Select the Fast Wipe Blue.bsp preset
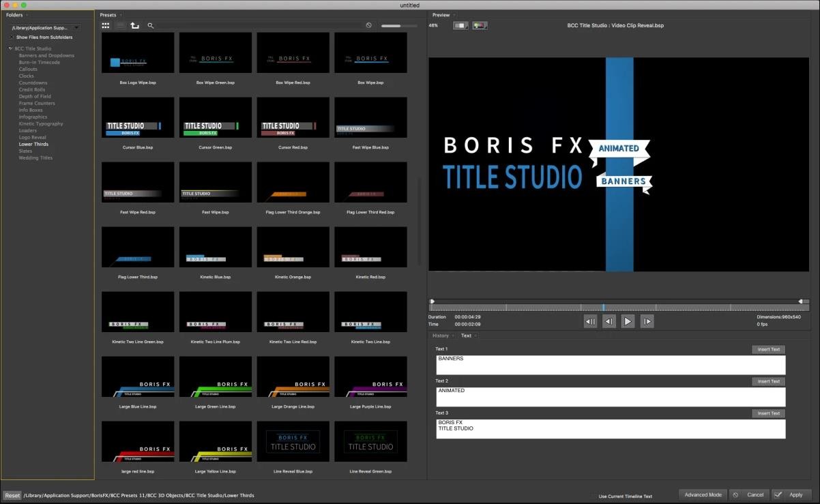Screen dimensions: 820x504 click(x=370, y=117)
